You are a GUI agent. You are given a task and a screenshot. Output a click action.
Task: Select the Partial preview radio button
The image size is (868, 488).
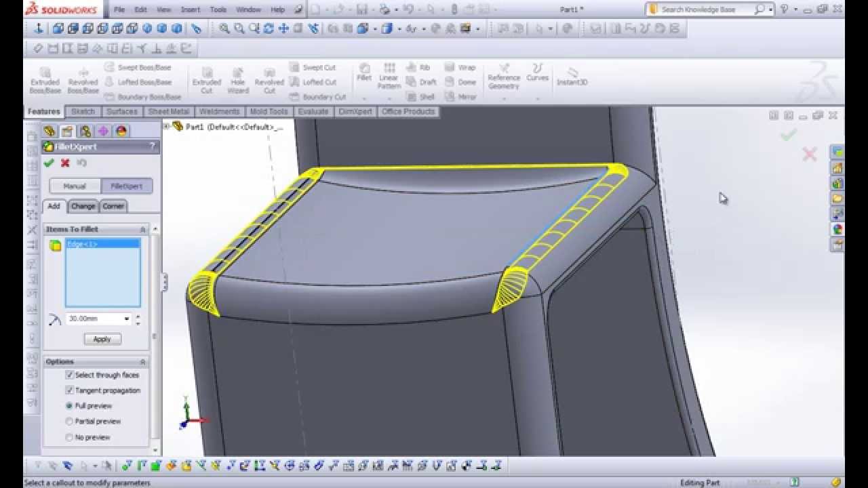pyautogui.click(x=69, y=422)
